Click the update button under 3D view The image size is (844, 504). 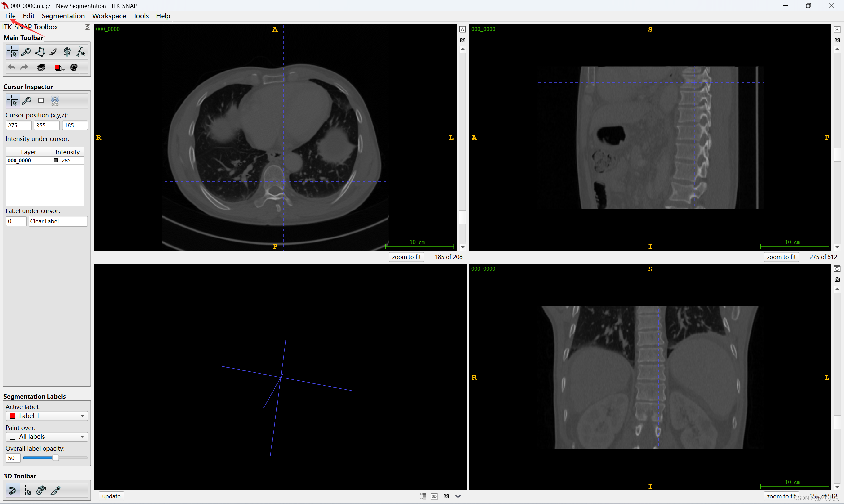point(111,496)
